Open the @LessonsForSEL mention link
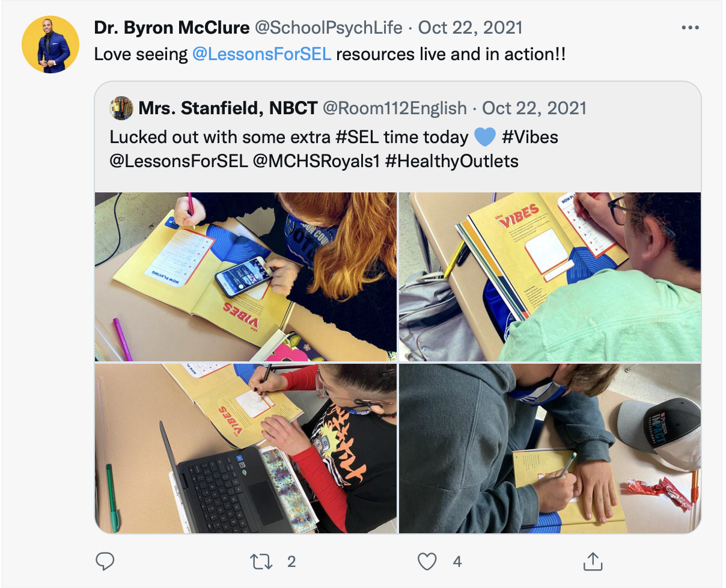 (262, 54)
